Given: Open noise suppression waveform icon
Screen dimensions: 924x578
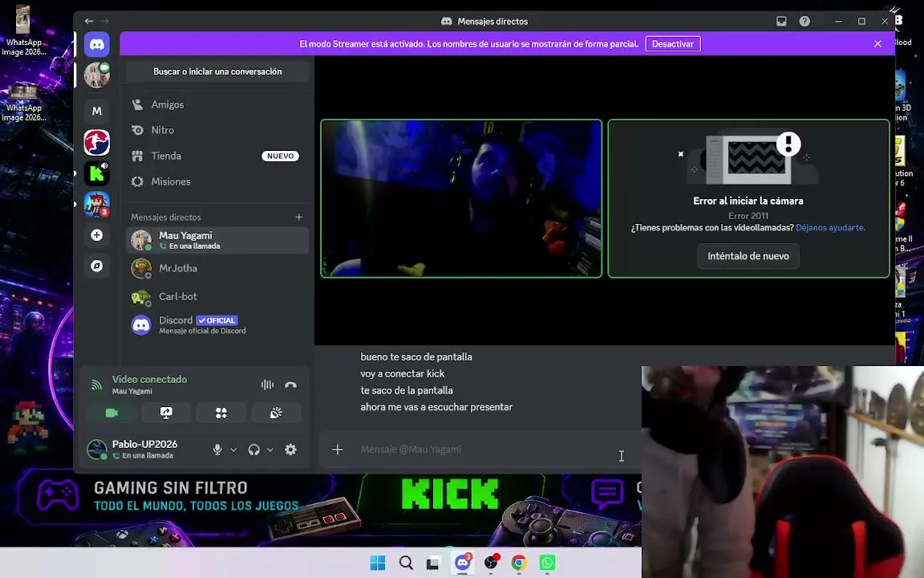Looking at the screenshot, I should tap(268, 385).
